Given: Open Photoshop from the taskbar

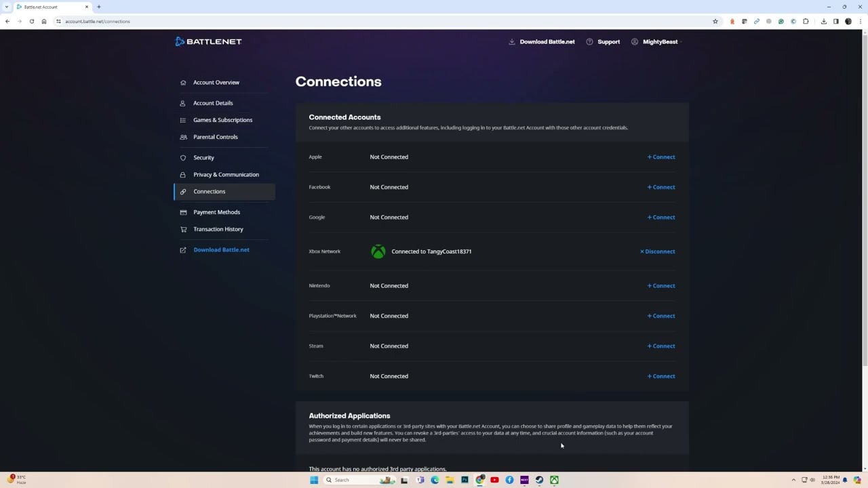Looking at the screenshot, I should click(x=465, y=480).
